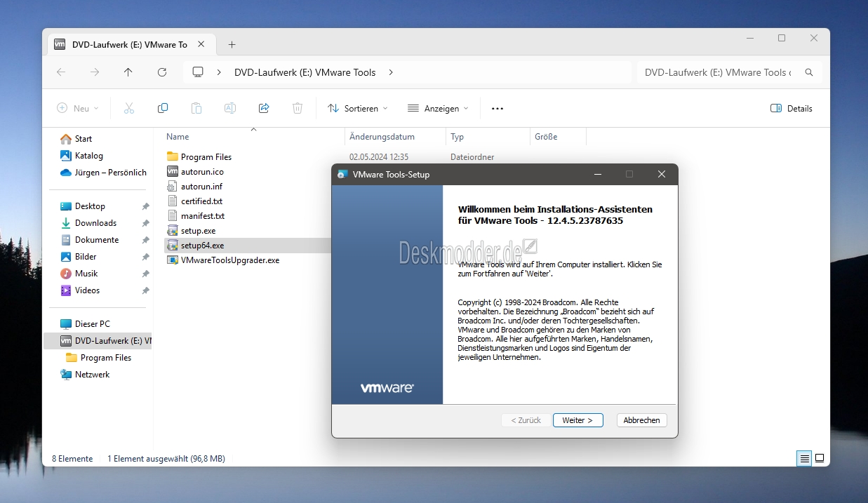This screenshot has height=503, width=868.
Task: Select the setup.exe file
Action: pyautogui.click(x=198, y=231)
